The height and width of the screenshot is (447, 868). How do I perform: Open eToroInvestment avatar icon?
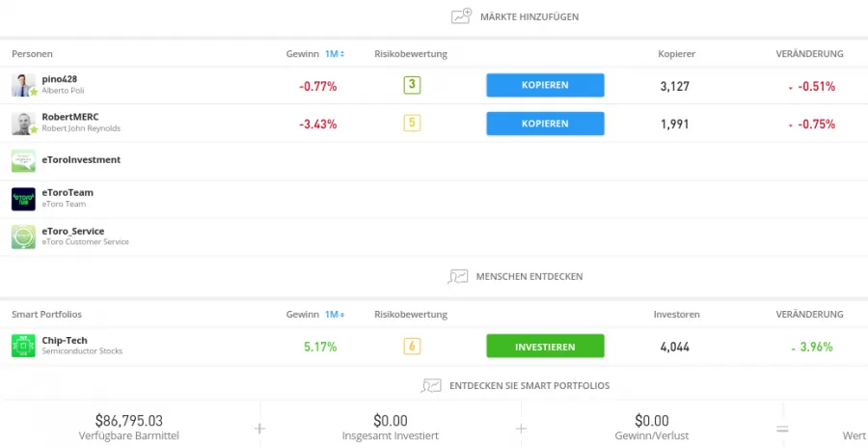coord(23,160)
